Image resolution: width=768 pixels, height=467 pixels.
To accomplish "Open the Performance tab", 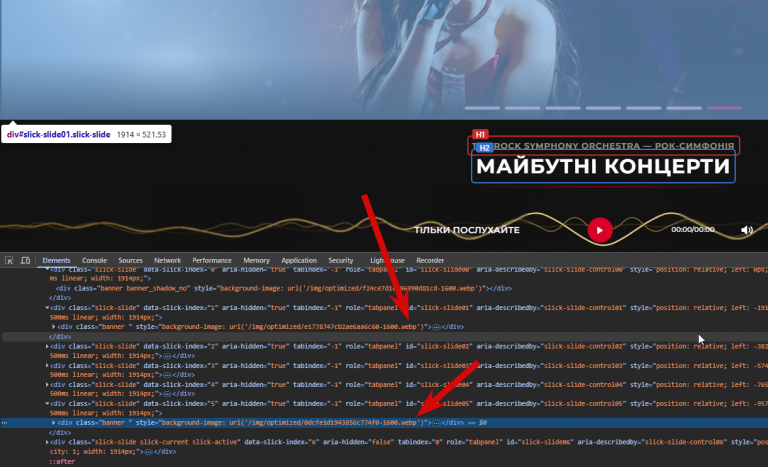I will coord(212,260).
